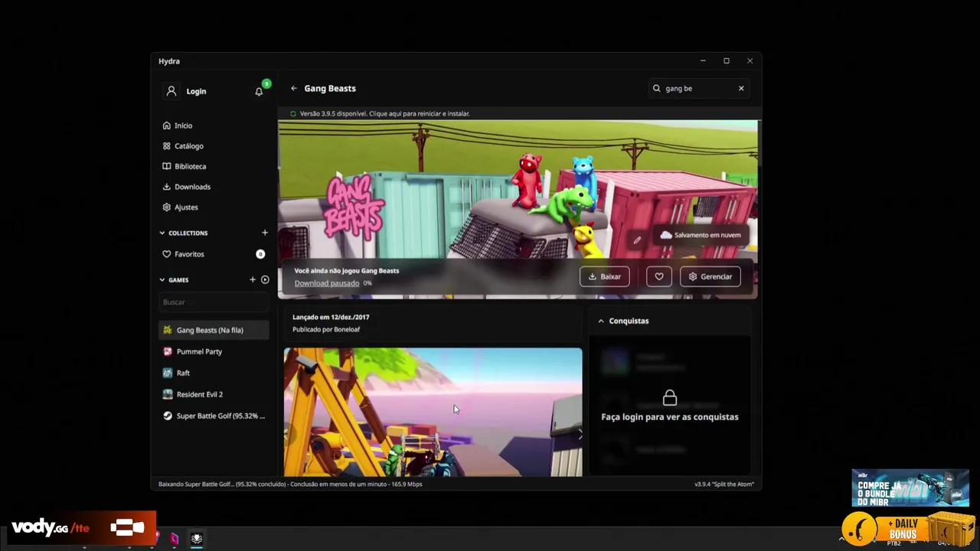Click the Download pausado link
980x551 pixels.
326,283
